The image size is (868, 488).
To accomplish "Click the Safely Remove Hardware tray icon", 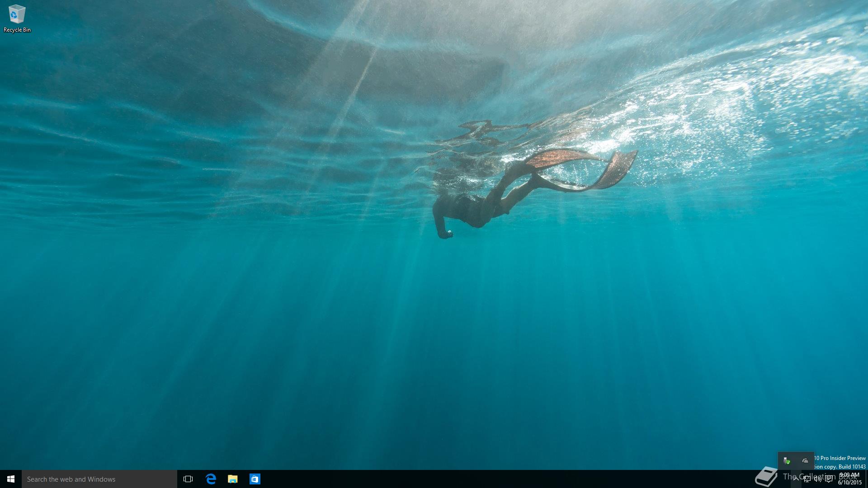I will 787,460.
